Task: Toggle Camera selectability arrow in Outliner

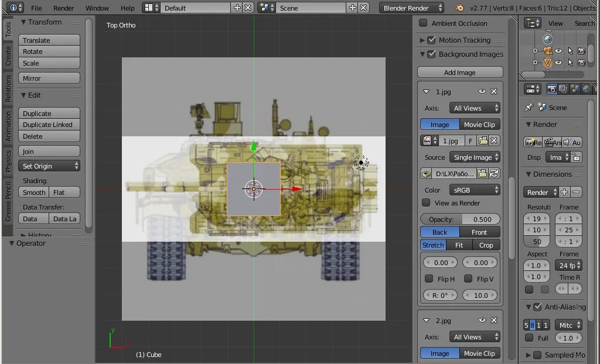Action: (570, 50)
